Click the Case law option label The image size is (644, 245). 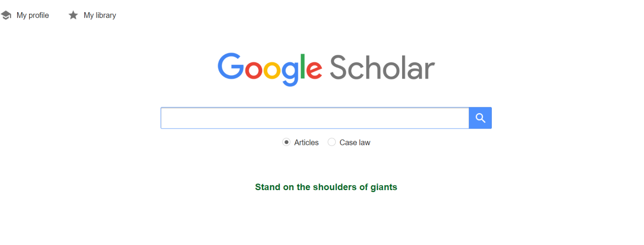tap(355, 142)
